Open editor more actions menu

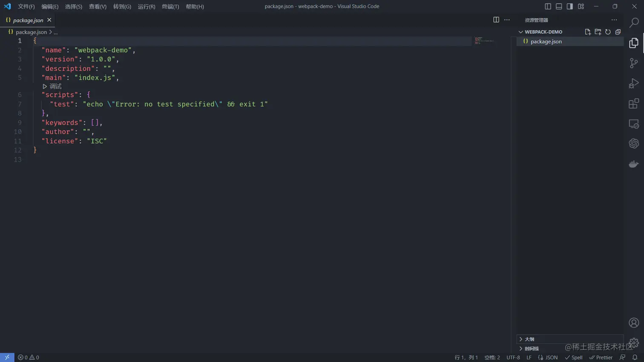(507, 20)
